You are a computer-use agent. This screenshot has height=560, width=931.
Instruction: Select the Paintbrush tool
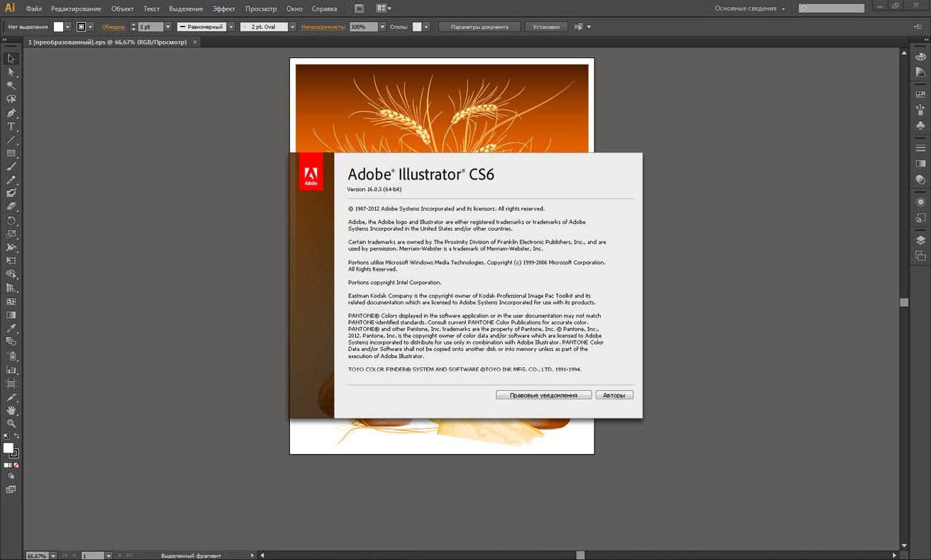(11, 167)
